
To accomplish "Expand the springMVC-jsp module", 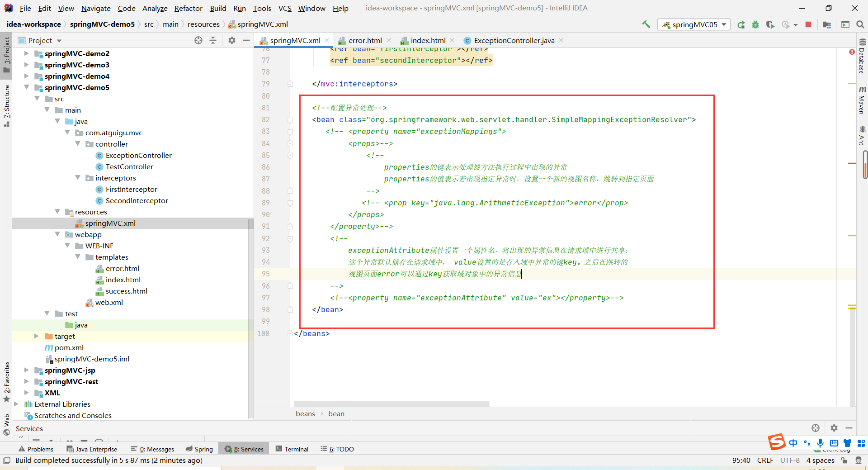I will pyautogui.click(x=26, y=370).
